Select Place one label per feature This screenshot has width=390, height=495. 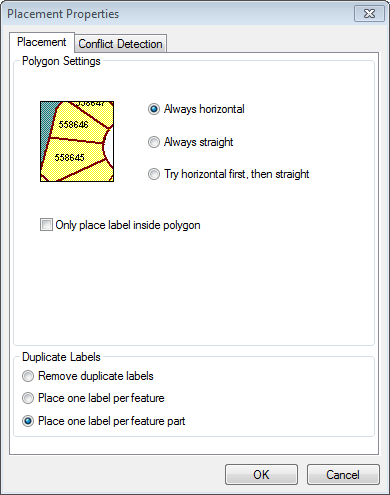[x=93, y=398]
